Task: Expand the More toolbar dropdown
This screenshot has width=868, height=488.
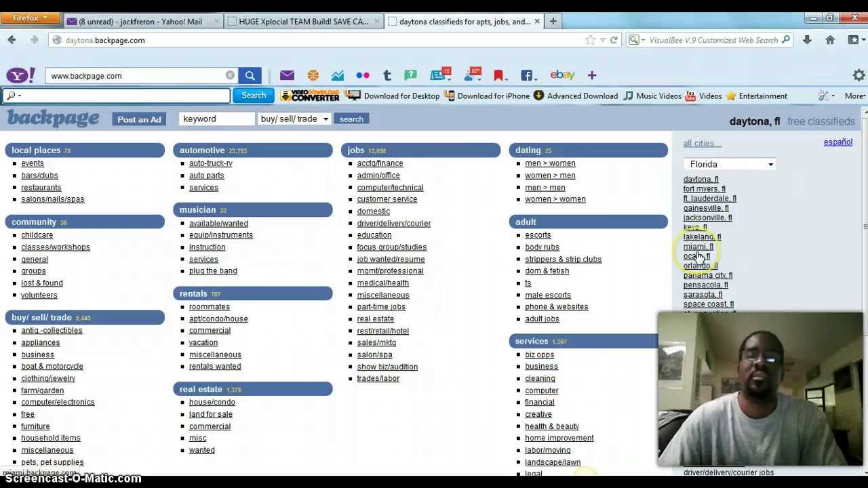Action: click(855, 96)
